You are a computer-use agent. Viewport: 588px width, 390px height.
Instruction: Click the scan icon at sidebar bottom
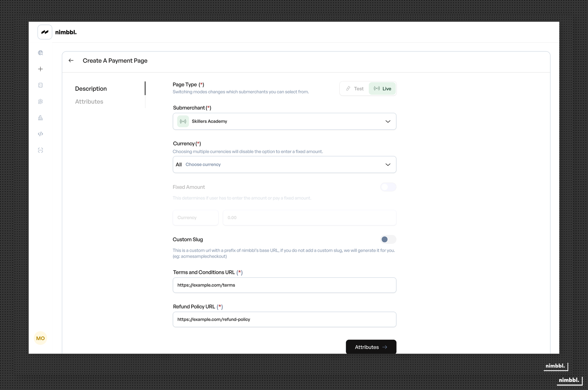(40, 150)
